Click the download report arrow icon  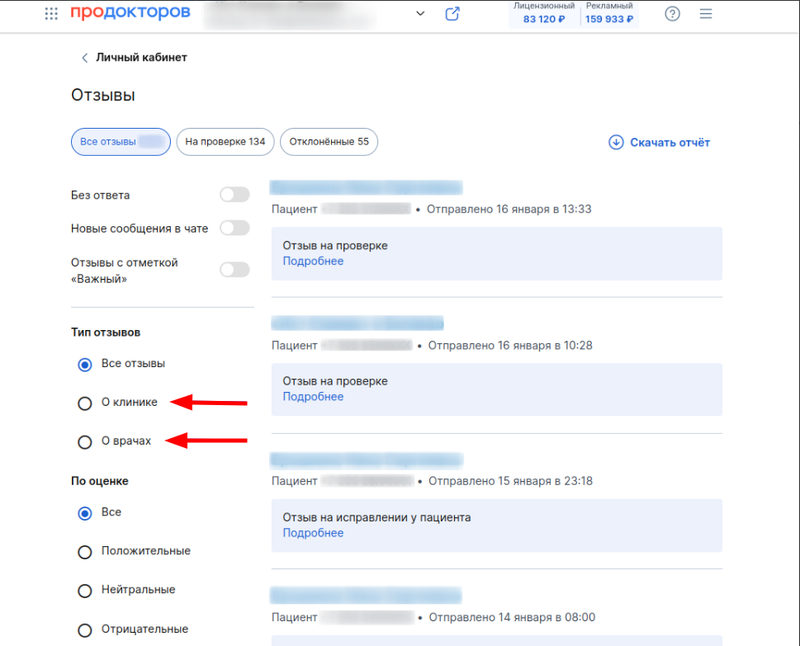coord(616,142)
